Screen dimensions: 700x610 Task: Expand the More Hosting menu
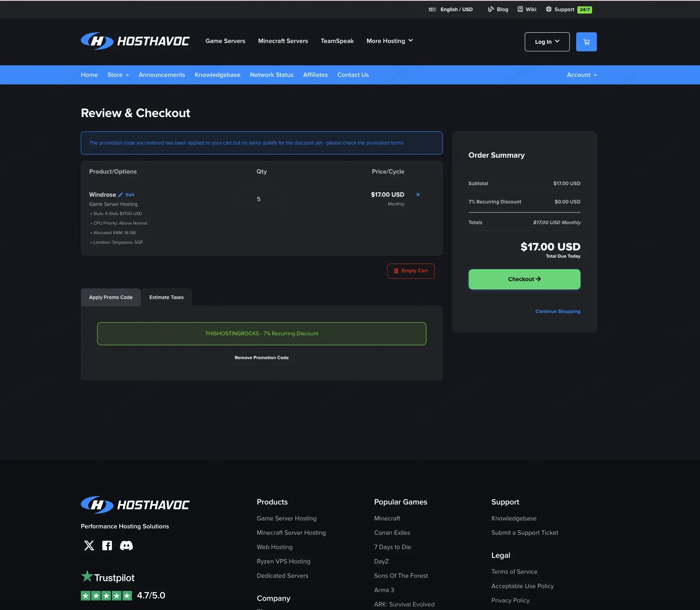point(390,41)
